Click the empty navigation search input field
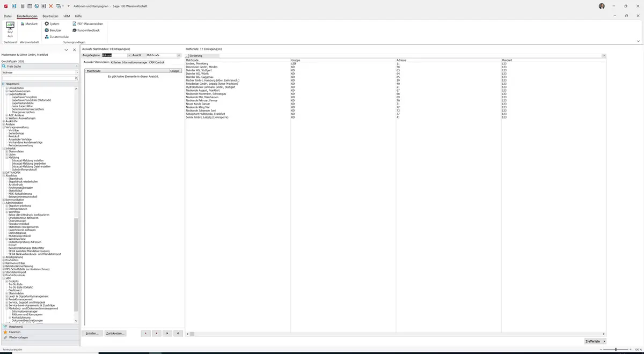This screenshot has width=644, height=354. tap(38, 78)
